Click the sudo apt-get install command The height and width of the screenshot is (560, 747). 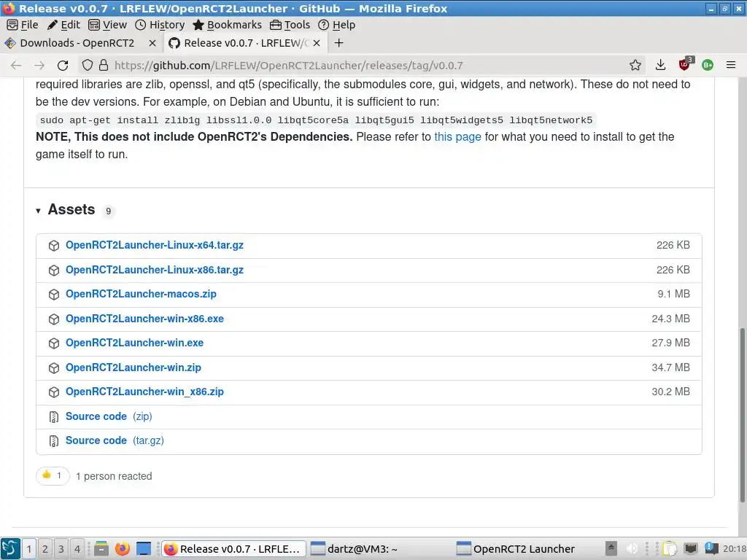316,120
